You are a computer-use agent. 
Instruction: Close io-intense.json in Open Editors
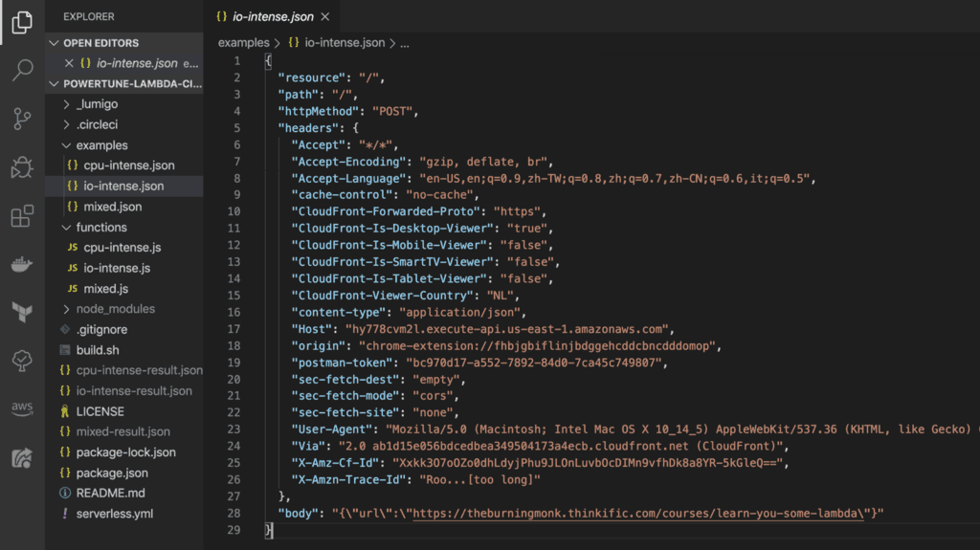[69, 63]
